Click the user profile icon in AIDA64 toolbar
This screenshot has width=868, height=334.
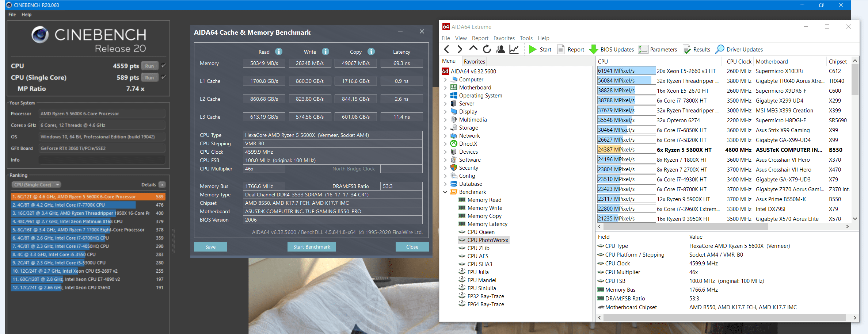click(x=500, y=49)
